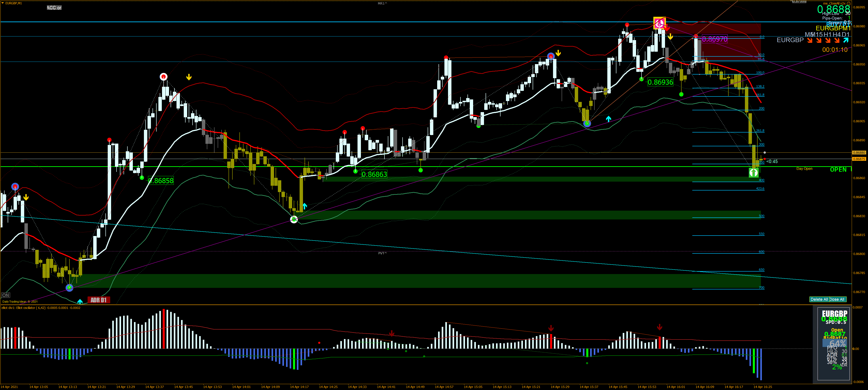The width and height of the screenshot is (868, 390).
Task: Click the EURGBP,M1 chart dropdown triangle
Action: tap(2, 3)
